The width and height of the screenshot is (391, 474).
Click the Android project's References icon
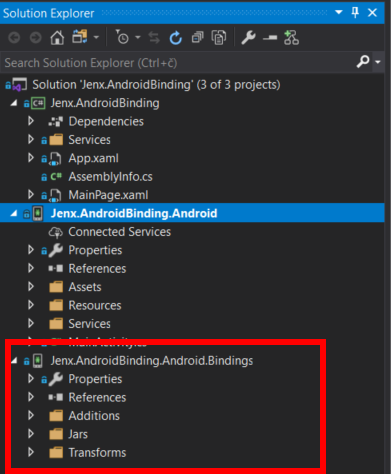click(56, 268)
